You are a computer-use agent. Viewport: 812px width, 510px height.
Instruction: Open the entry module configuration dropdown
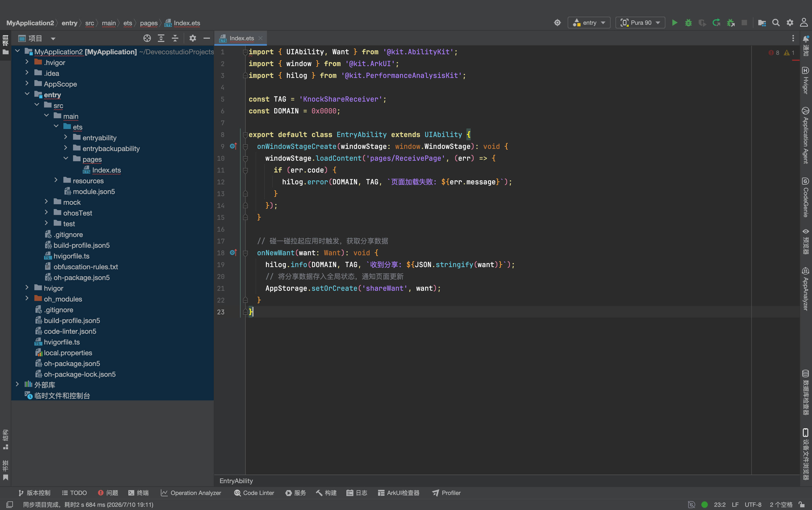pos(589,23)
